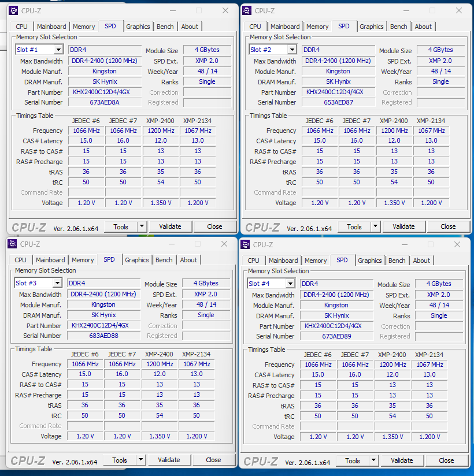Open the Slot #3 slot selection dropdown

click(57, 284)
